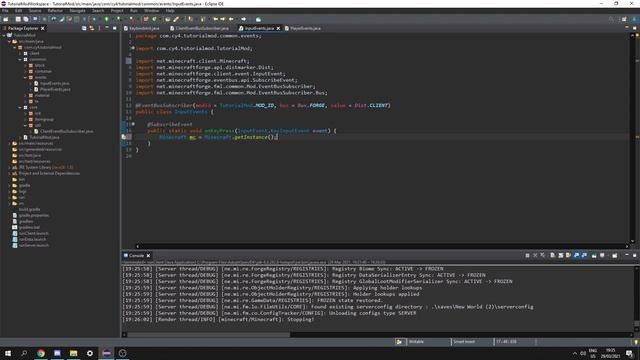640x360 pixels.
Task: Toggle Link with Editor in Package Explorer
Action: point(91,28)
